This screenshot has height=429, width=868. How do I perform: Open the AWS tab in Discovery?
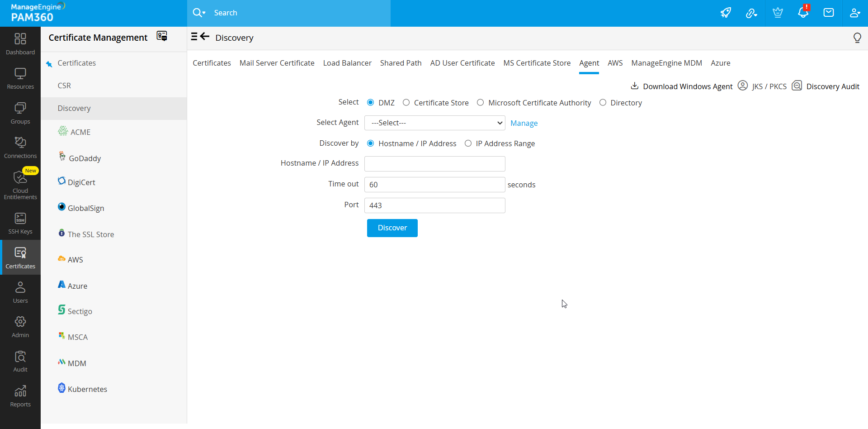[x=615, y=63]
